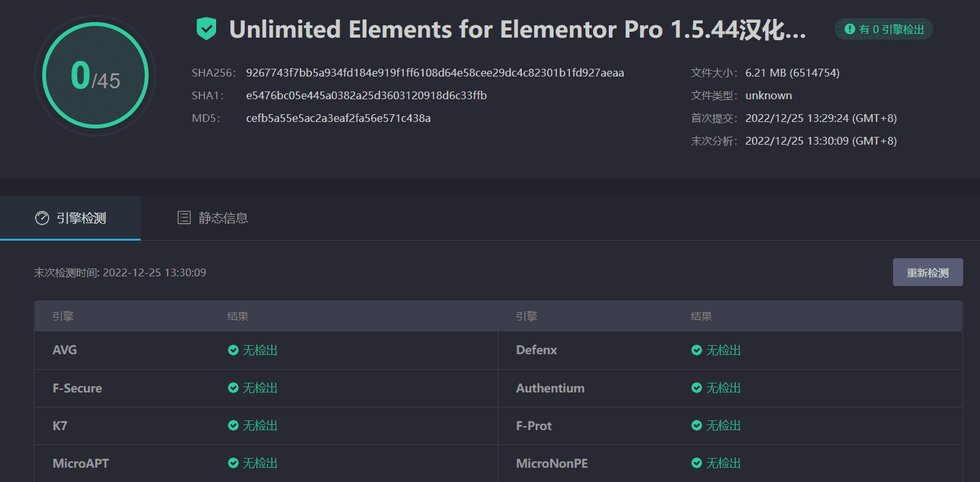
Task: Click the green check icon in MicroNonPE row
Action: 696,463
